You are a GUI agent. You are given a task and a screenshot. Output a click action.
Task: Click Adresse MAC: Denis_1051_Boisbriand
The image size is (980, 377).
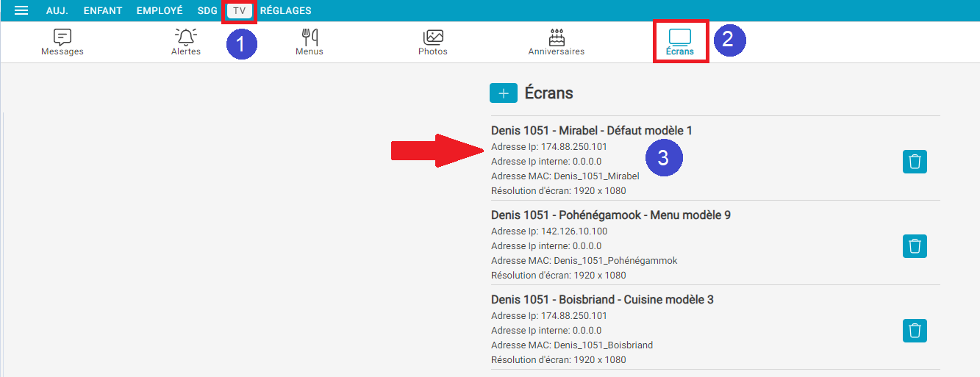coord(572,345)
